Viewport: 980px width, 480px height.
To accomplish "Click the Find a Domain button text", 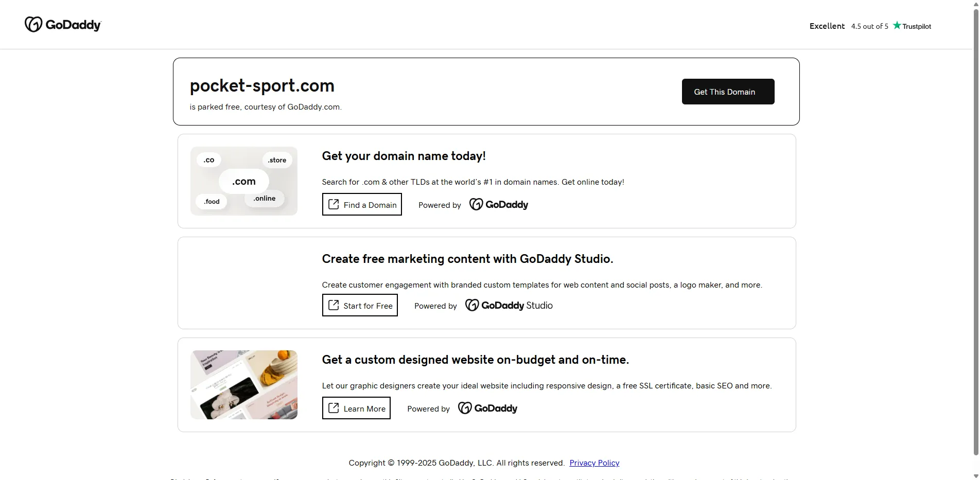I will tap(370, 205).
